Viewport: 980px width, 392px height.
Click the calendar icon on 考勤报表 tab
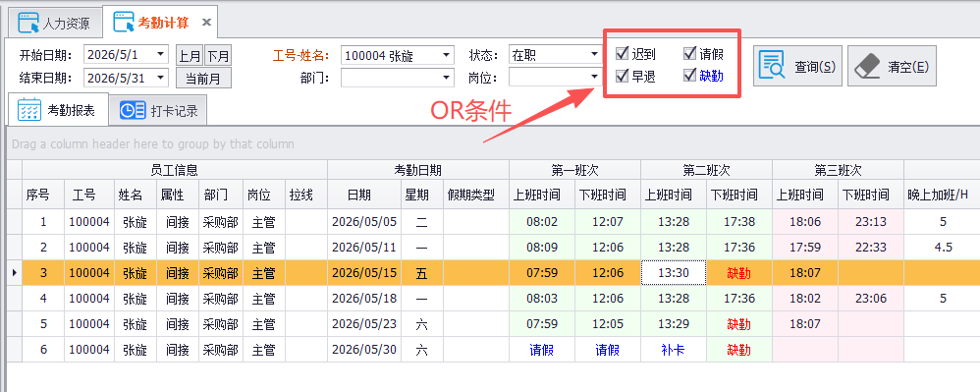[29, 110]
